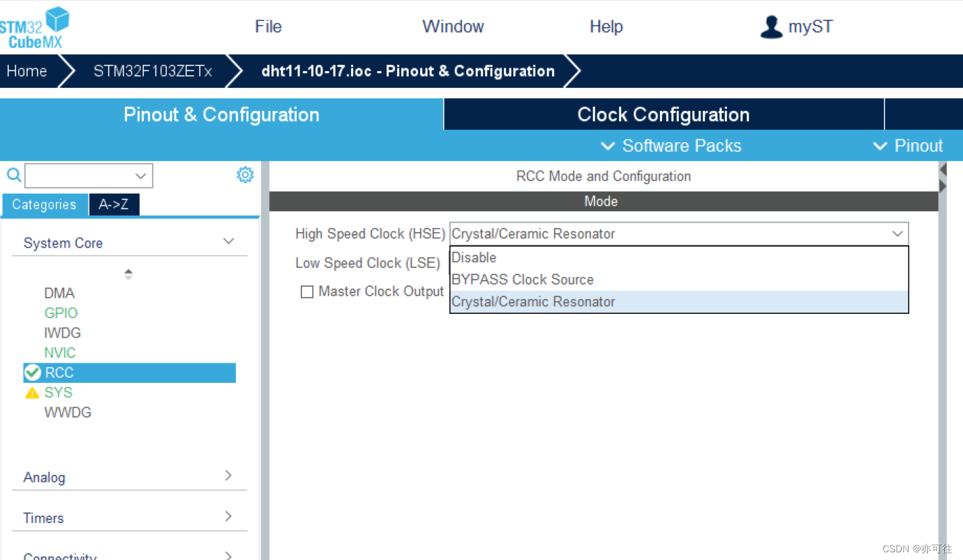The image size is (963, 560).
Task: Click the green checkmark icon beside RCC
Action: [32, 372]
